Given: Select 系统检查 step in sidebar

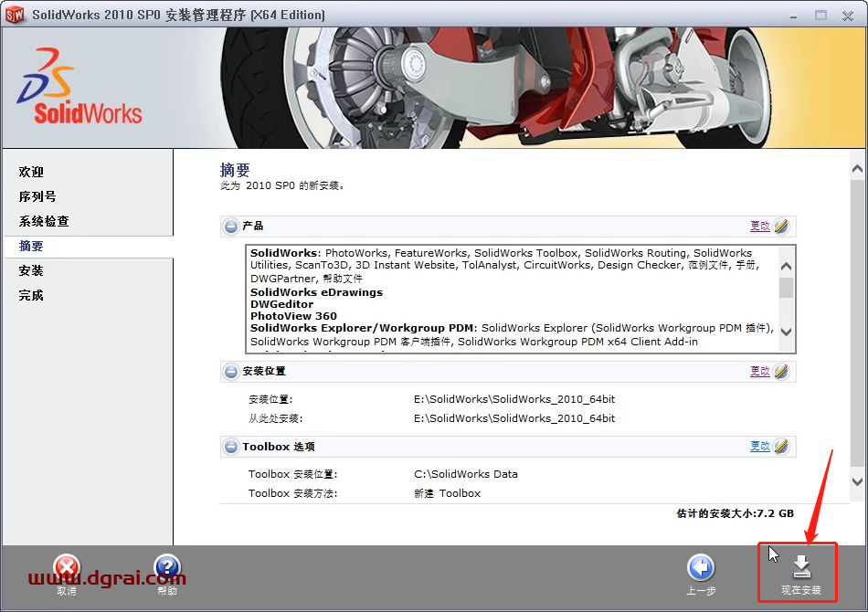Looking at the screenshot, I should coord(44,221).
